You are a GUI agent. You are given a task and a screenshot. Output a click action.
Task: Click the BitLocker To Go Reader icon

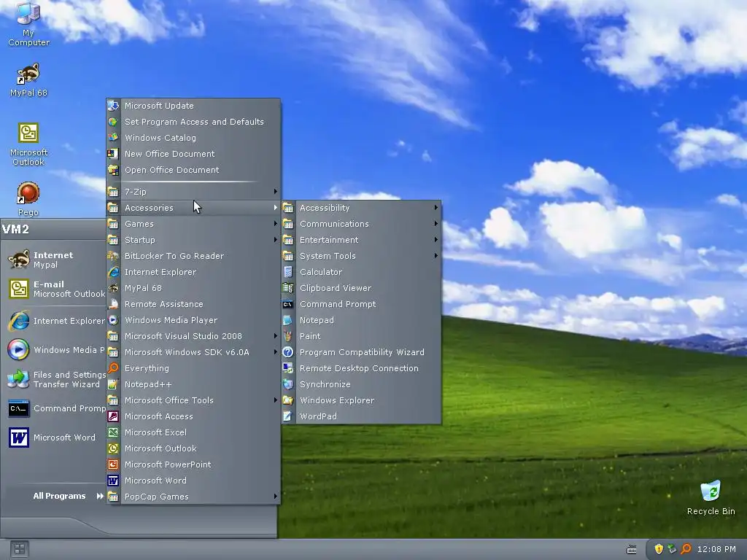[x=113, y=256]
